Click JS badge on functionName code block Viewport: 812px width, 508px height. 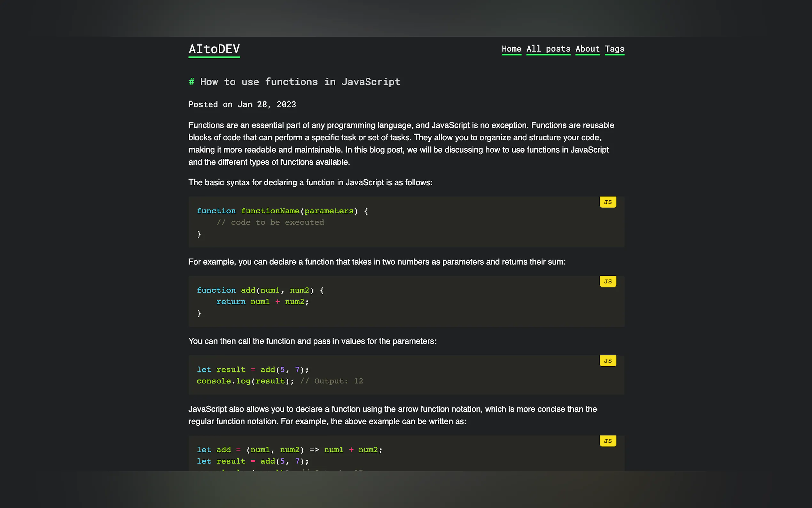(x=608, y=202)
